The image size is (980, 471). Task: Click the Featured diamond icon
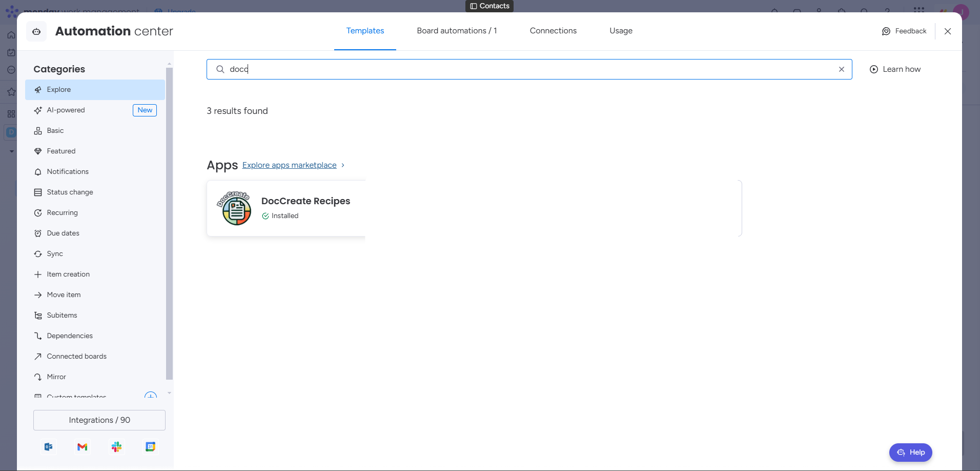click(x=38, y=151)
